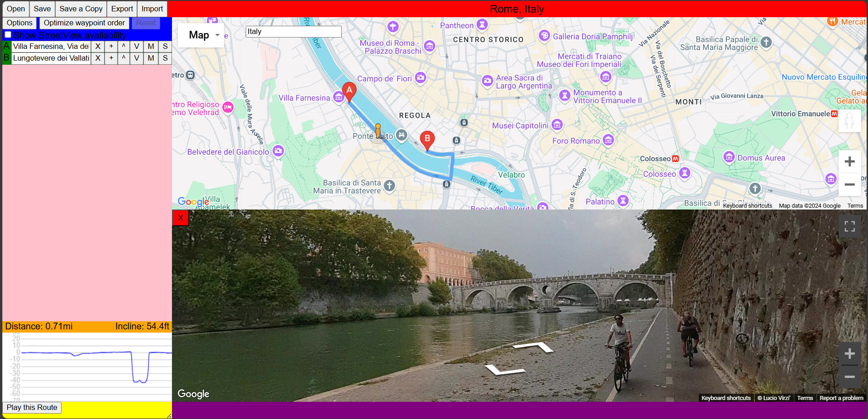Delete the Villa Farnesina waypoint with its X

pyautogui.click(x=98, y=46)
